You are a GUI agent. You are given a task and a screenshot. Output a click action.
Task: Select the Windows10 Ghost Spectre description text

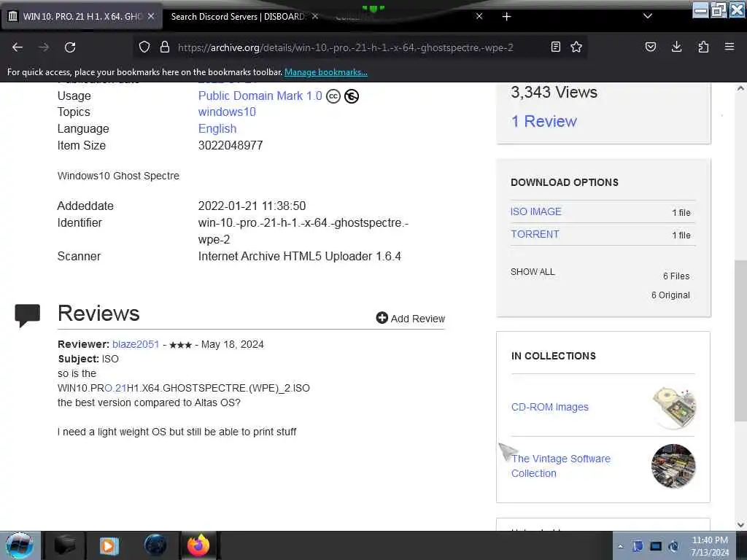119,176
